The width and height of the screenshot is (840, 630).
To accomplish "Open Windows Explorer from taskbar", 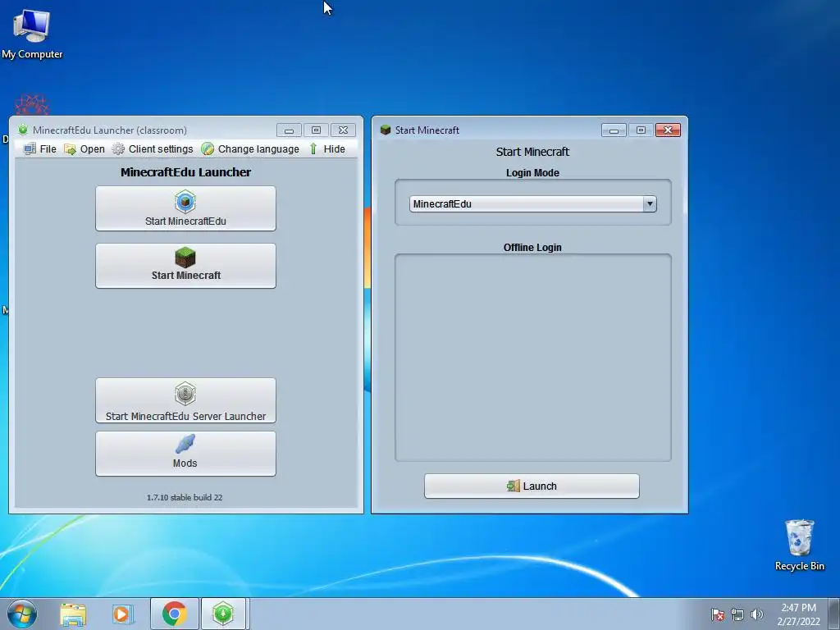I will coord(73,614).
